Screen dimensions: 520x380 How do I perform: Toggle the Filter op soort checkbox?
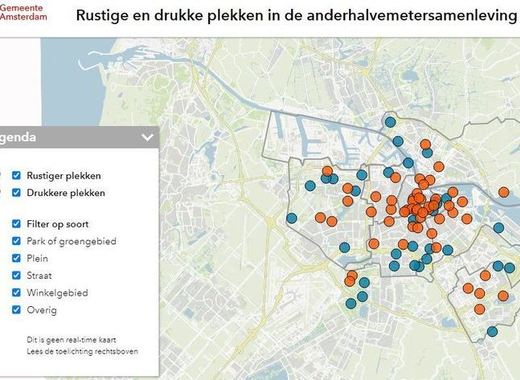point(16,224)
